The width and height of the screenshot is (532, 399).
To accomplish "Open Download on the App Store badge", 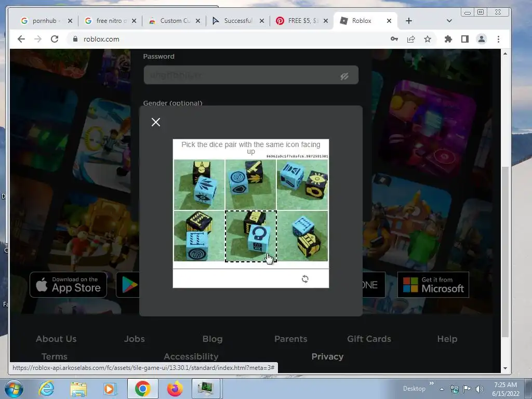I will click(68, 285).
